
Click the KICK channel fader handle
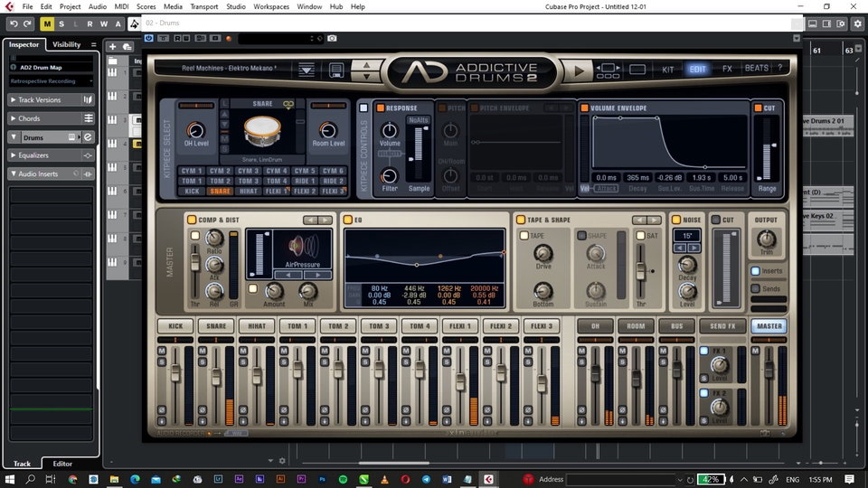pyautogui.click(x=175, y=373)
